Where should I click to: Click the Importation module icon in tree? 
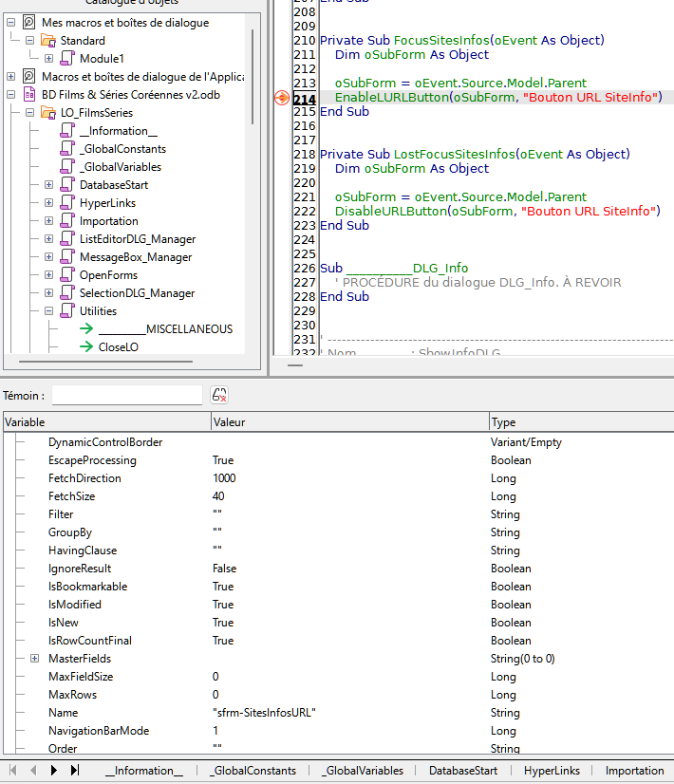pyautogui.click(x=67, y=220)
